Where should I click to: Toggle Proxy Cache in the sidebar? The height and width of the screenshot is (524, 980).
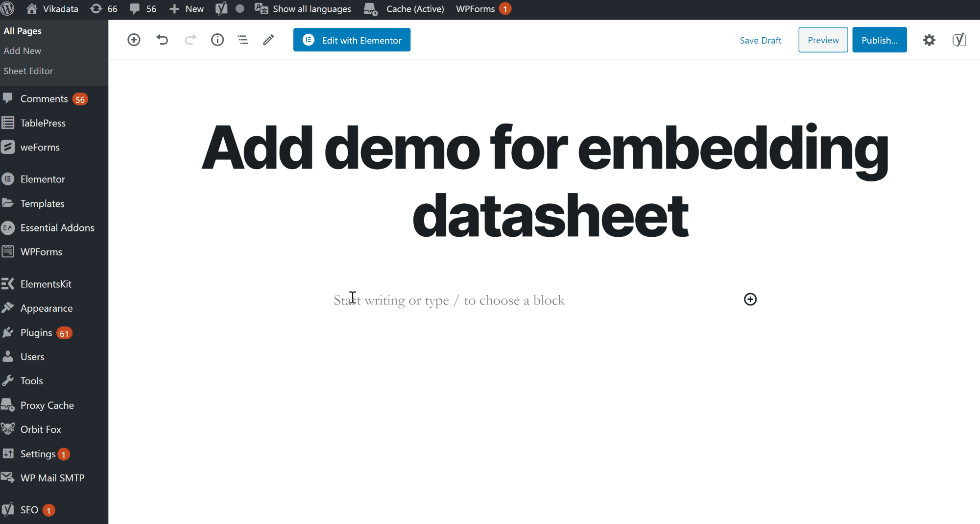click(x=47, y=405)
